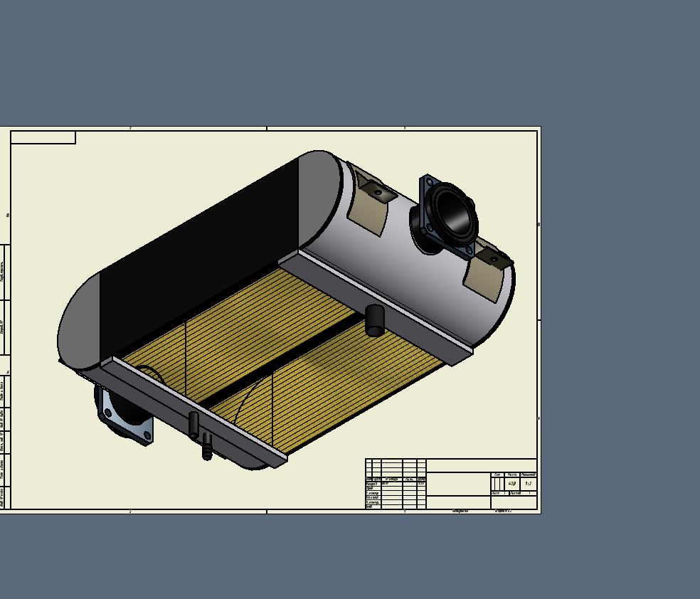Click the cylindrical drain plug under the tank
Screen dimensions: 700x599
[374, 320]
